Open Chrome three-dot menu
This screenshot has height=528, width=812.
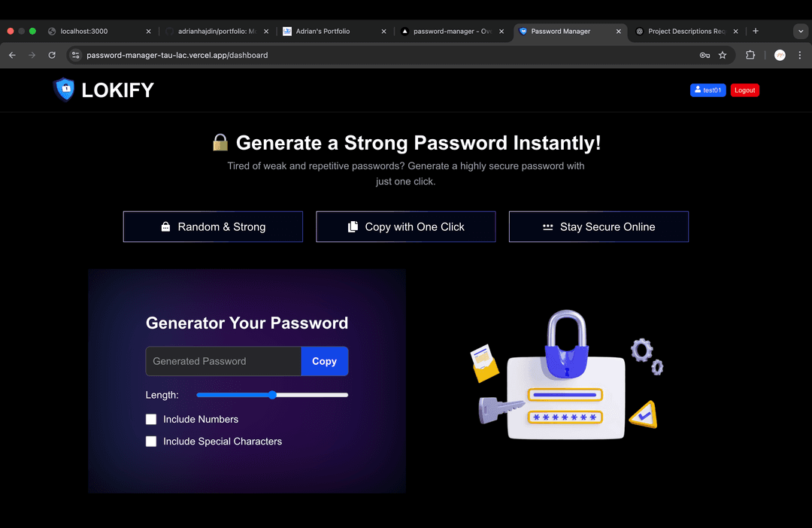coord(799,55)
